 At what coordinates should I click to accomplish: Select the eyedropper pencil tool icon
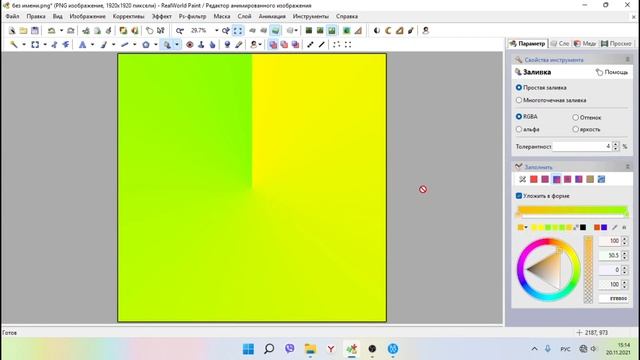(239, 44)
